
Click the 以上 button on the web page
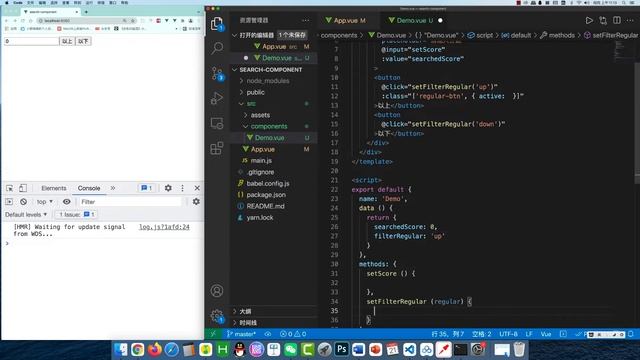[67, 41]
